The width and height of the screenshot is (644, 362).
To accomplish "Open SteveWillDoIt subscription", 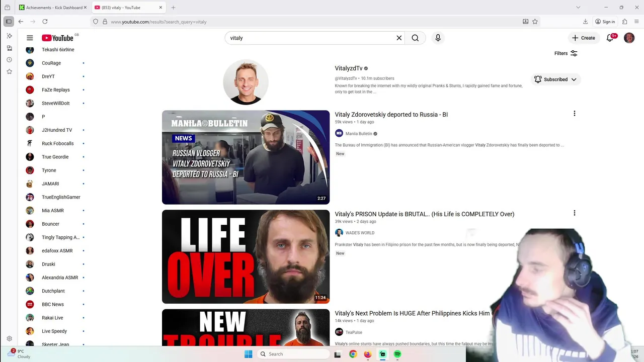I will pyautogui.click(x=55, y=103).
